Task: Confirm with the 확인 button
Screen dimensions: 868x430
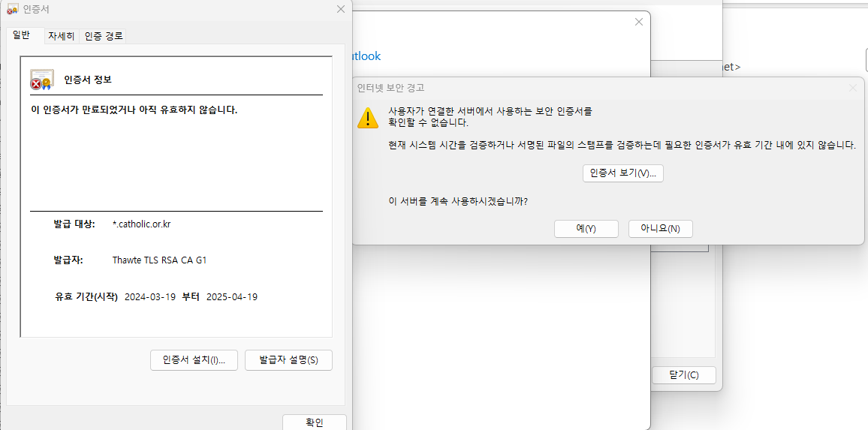Action: coord(314,422)
